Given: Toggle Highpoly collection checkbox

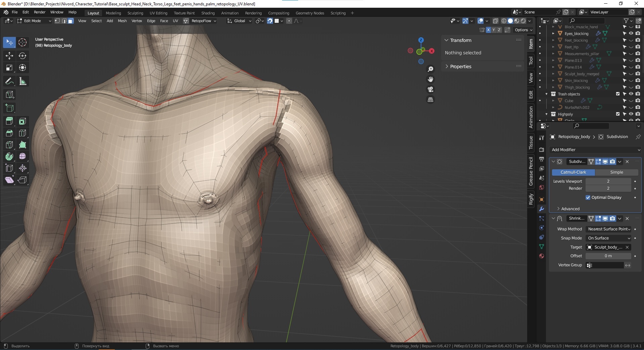Looking at the screenshot, I should point(618,114).
